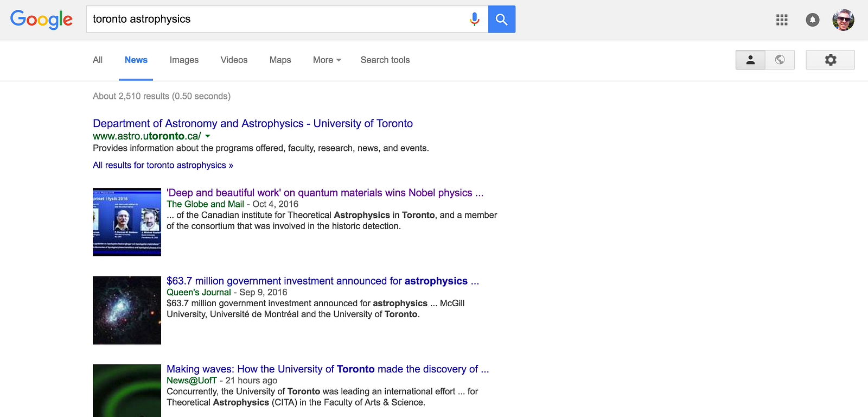Screen dimensions: 868x417
Task: Switch to the Maps tab
Action: point(280,60)
